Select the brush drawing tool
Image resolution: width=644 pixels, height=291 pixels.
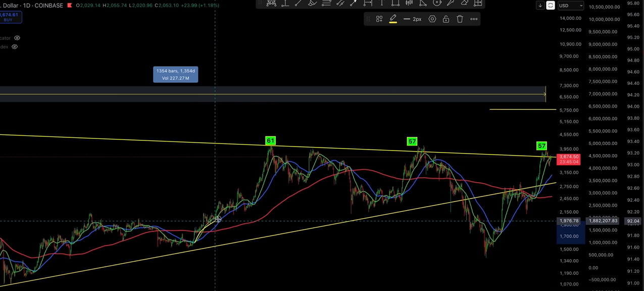[x=313, y=3]
